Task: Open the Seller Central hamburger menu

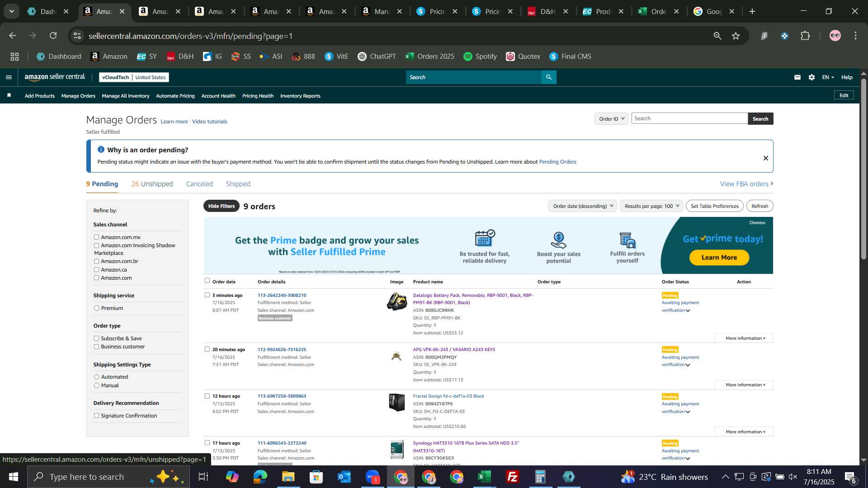Action: (9, 77)
